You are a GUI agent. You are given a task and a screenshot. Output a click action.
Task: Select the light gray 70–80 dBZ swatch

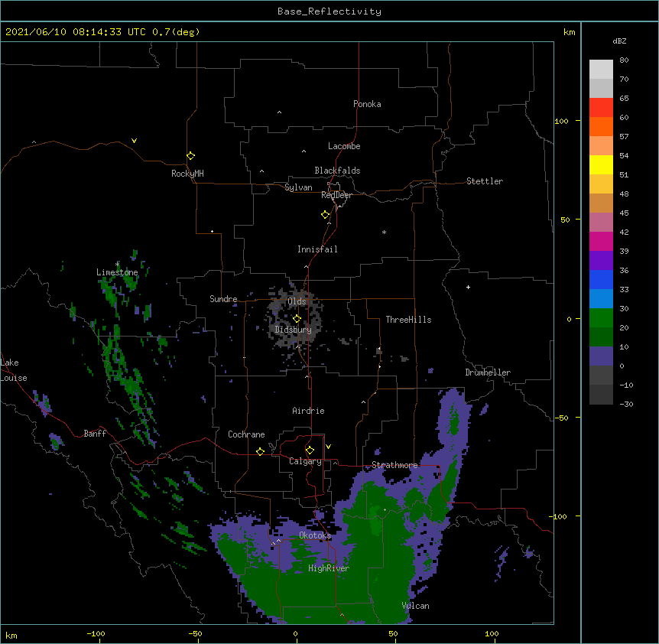[x=601, y=70]
